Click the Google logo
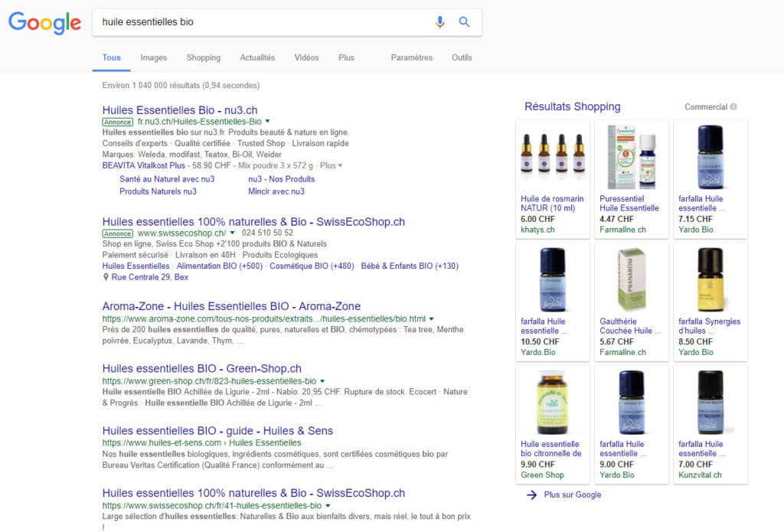 point(44,22)
